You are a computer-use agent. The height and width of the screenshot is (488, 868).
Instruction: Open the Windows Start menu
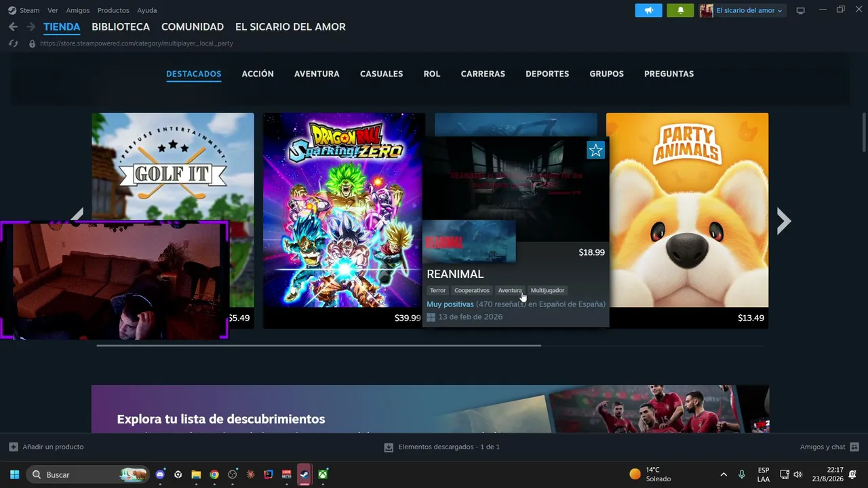14,474
